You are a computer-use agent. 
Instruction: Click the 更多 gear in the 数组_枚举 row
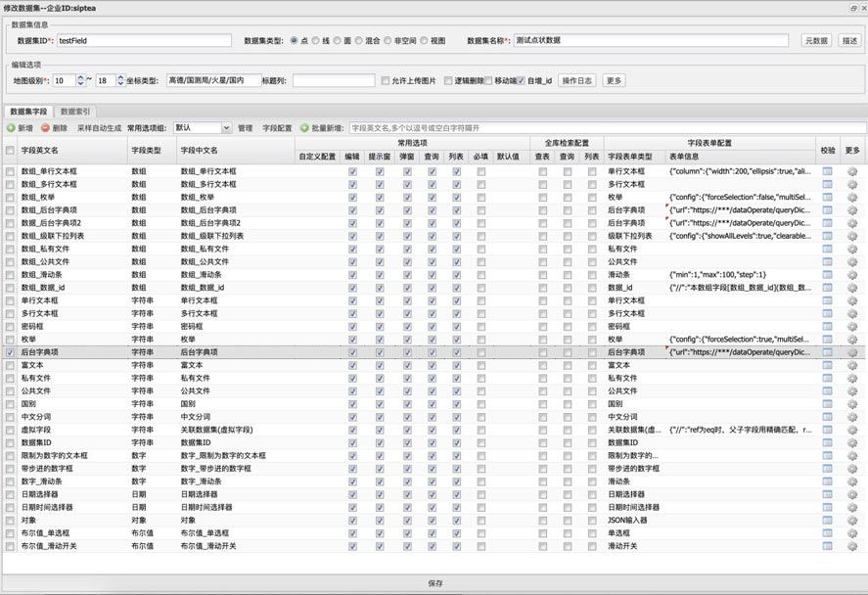pyautogui.click(x=852, y=197)
